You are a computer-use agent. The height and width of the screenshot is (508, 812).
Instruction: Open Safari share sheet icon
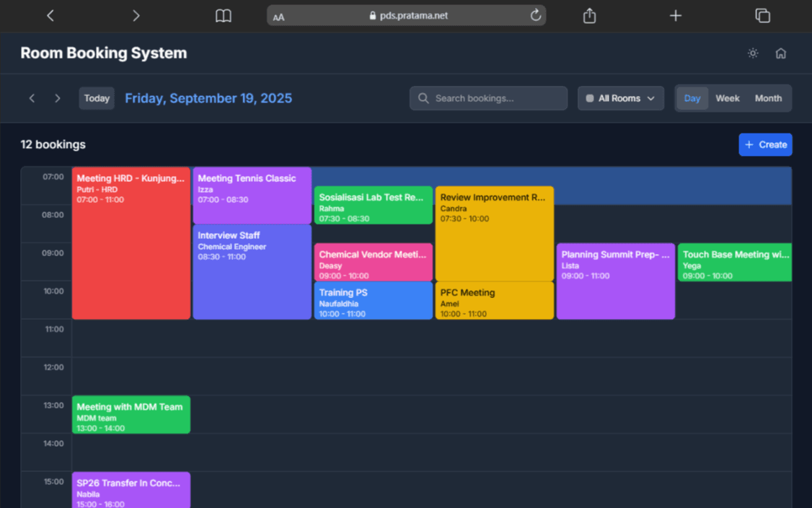pos(589,16)
